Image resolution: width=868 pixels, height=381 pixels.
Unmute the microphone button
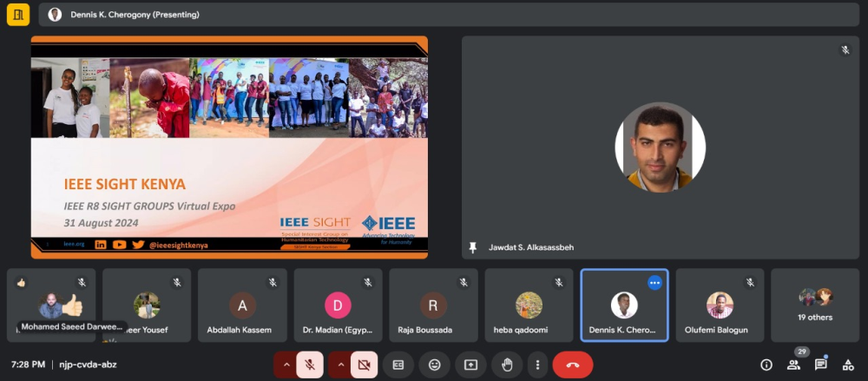[309, 365]
